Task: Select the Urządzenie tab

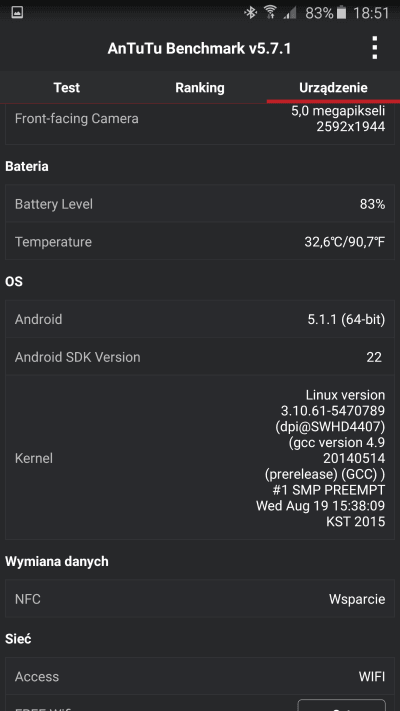Action: 333,88
